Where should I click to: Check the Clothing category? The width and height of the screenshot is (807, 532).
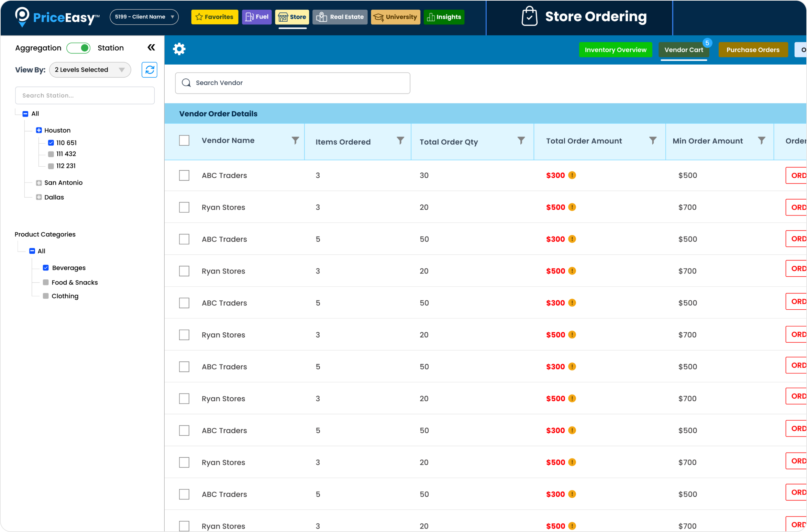click(46, 296)
